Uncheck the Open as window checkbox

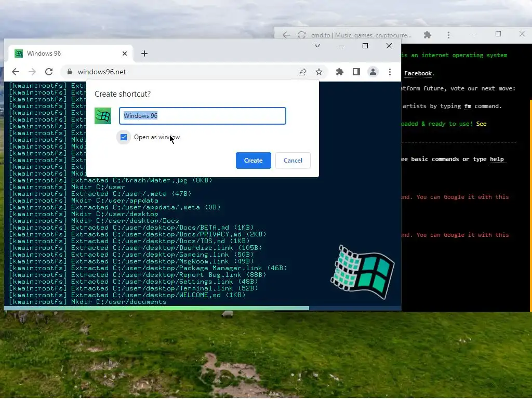pos(124,137)
